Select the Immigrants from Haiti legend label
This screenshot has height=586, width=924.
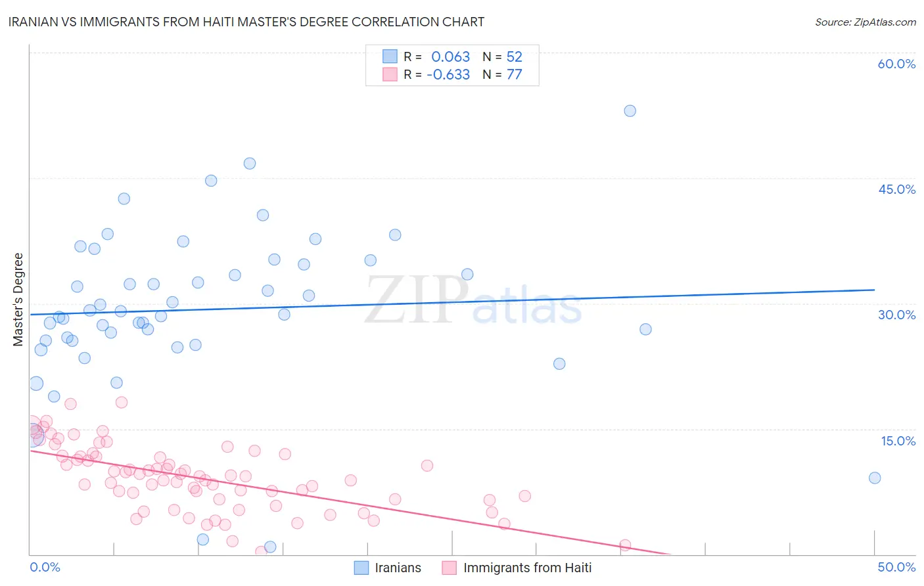point(527,568)
